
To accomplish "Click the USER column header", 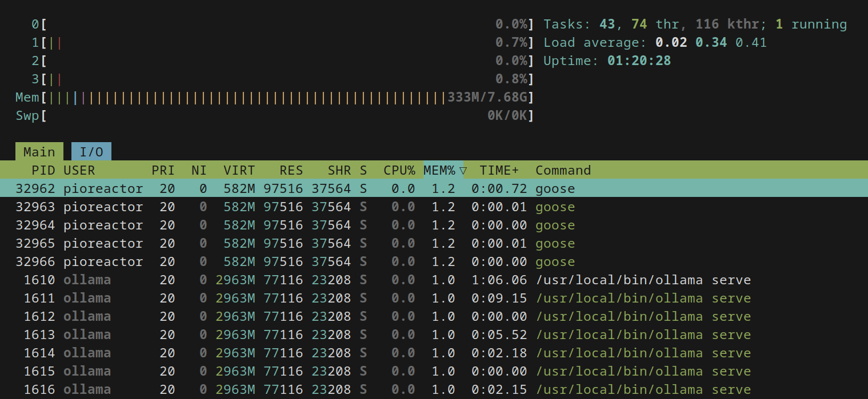I will tap(79, 170).
